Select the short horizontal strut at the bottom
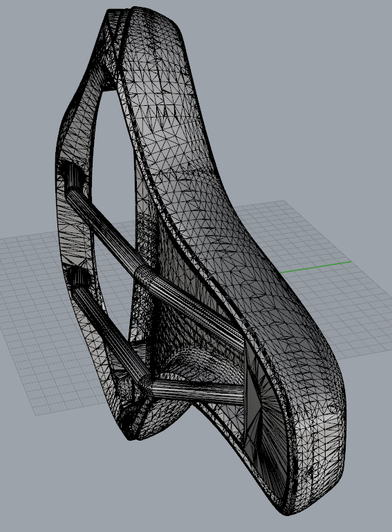392x532 pixels. tap(196, 392)
